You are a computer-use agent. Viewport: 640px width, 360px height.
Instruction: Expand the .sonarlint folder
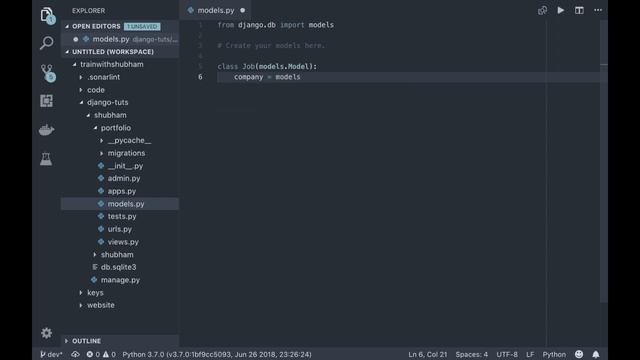pyautogui.click(x=81, y=77)
